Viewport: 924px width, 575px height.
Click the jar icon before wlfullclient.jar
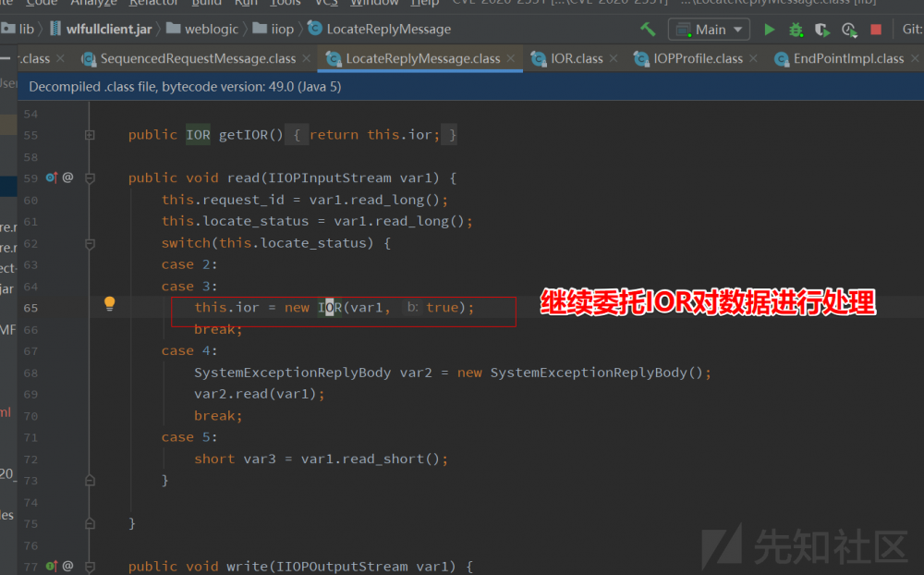click(55, 29)
